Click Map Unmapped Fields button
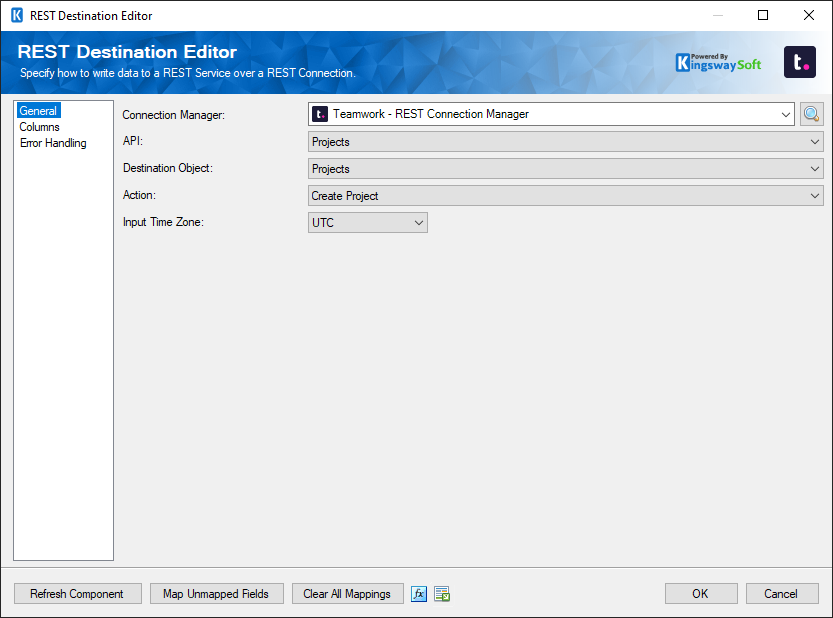 (216, 594)
